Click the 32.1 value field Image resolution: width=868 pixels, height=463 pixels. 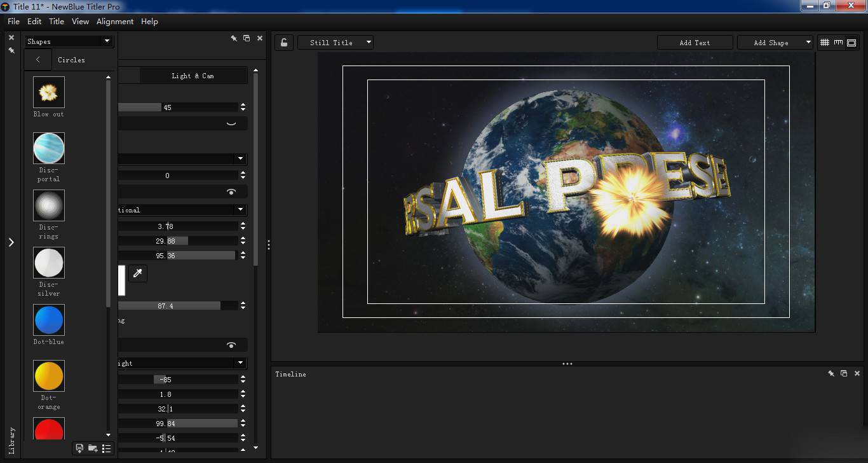pos(178,409)
